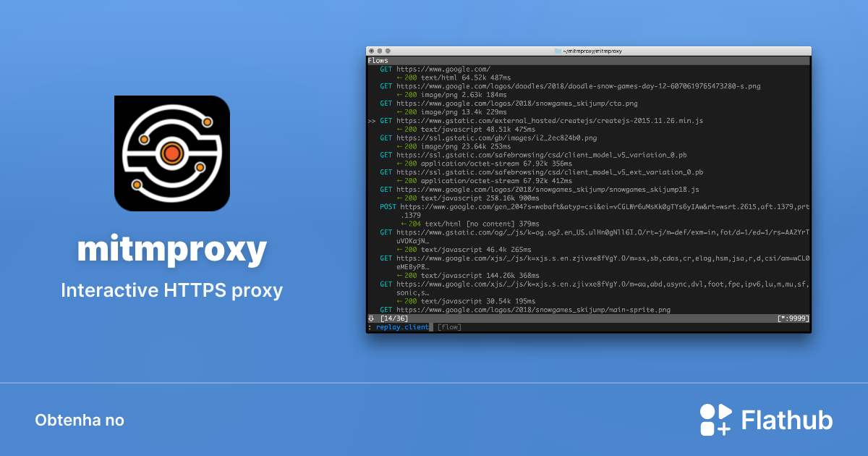The height and width of the screenshot is (456, 868).
Task: Click the mitmproxy application logo
Action: (x=171, y=153)
